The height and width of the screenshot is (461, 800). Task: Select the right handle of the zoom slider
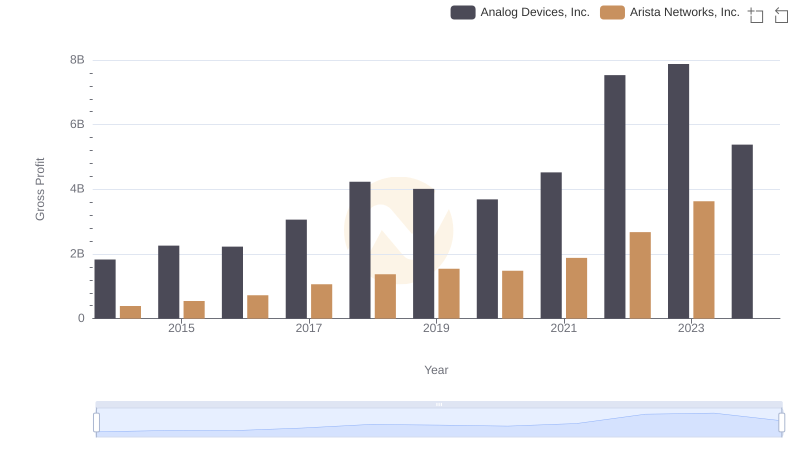(x=781, y=423)
